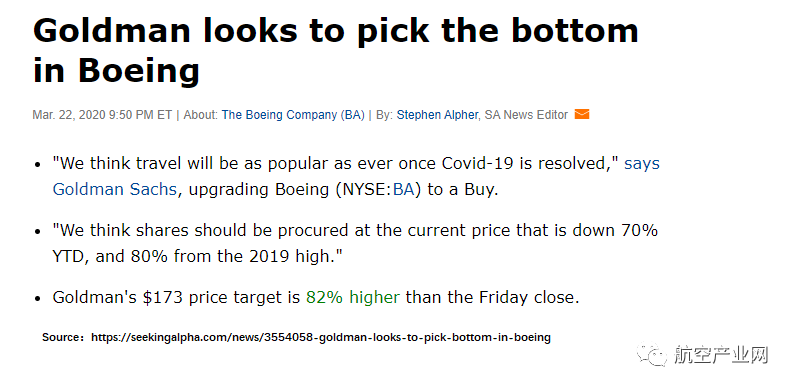Viewport: 794px width, 389px height.
Task: Click the seekingalpha.com source URL
Action: 321,337
